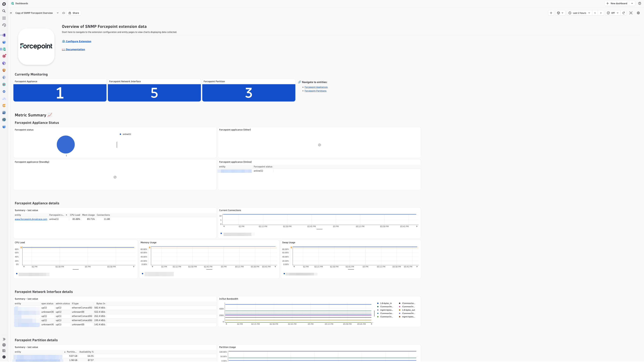
Task: Click the Dynatrace logo icon in sidebar
Action: [4, 4]
